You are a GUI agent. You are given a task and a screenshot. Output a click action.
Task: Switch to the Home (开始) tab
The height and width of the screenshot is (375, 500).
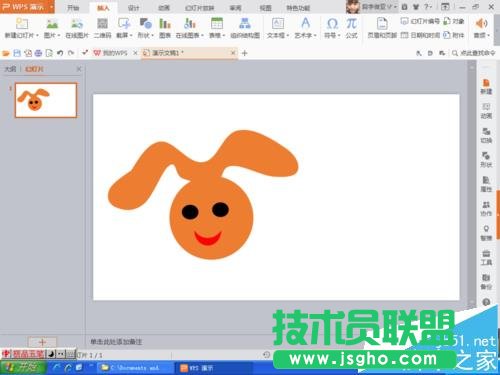tap(73, 8)
